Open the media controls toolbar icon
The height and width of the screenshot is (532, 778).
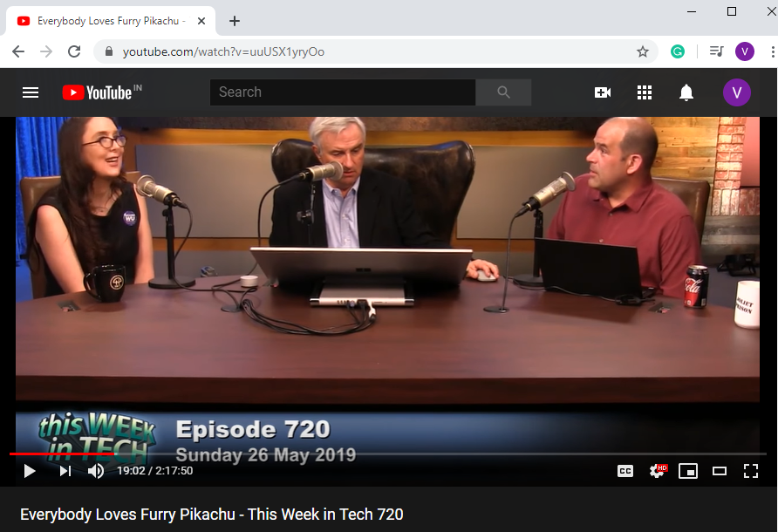[x=716, y=51]
